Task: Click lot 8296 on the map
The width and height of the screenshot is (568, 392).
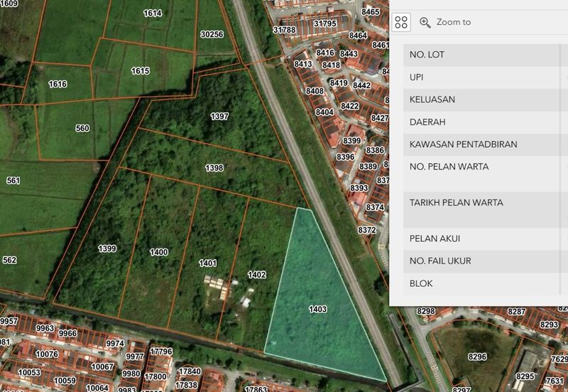Action: click(x=478, y=357)
